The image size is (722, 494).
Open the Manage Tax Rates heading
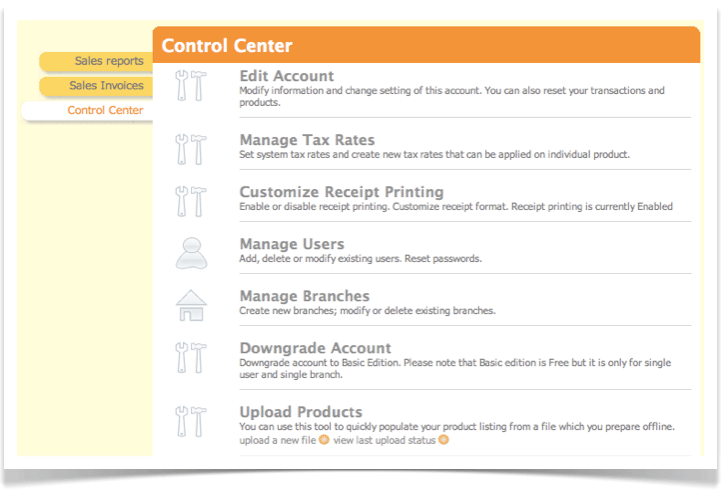[307, 140]
